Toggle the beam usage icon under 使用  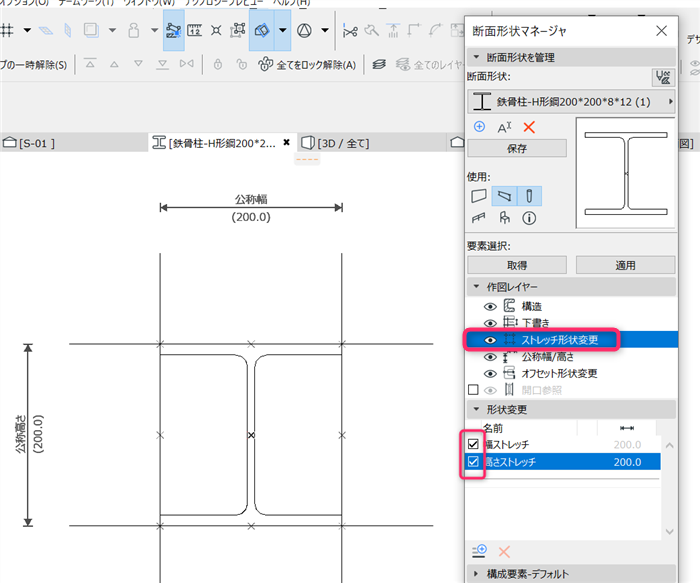coord(504,196)
